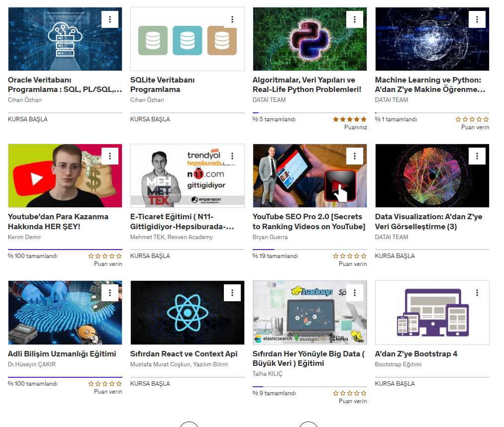Click Puanınız label under Algoritmalar course
Screen dimensions: 504x427
[356, 127]
